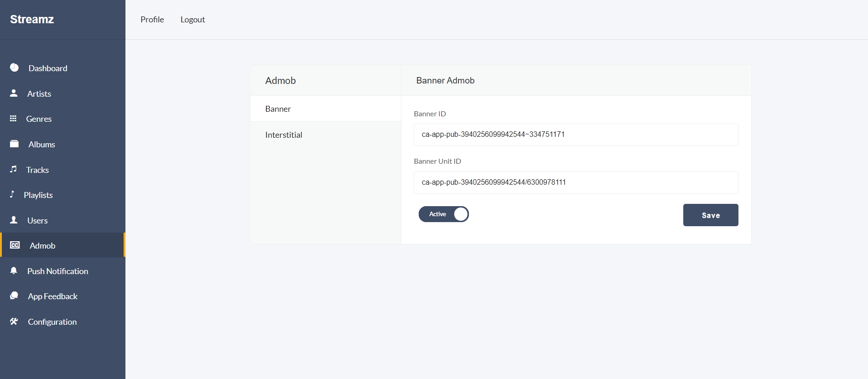
Task: Toggle the Active switch off
Action: click(x=443, y=214)
